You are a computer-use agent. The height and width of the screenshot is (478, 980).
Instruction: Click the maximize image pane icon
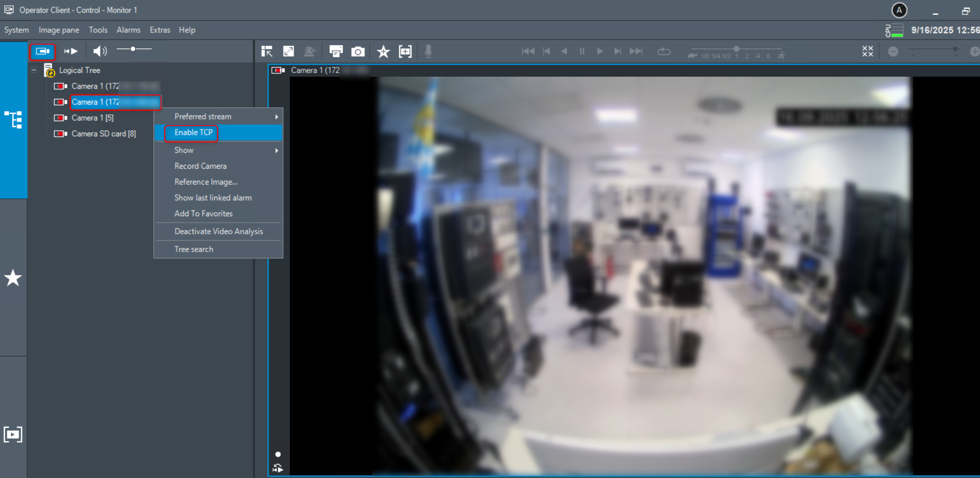pos(288,51)
